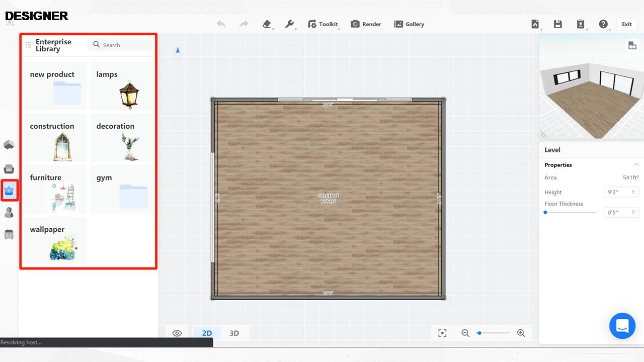
Task: Click the Redo arrow icon
Action: pyautogui.click(x=244, y=24)
